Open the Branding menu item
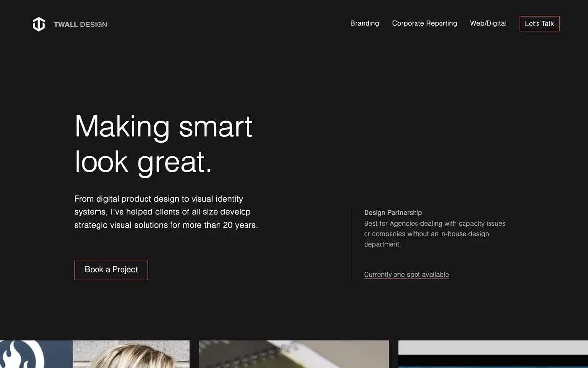The width and height of the screenshot is (588, 368). pyautogui.click(x=365, y=23)
